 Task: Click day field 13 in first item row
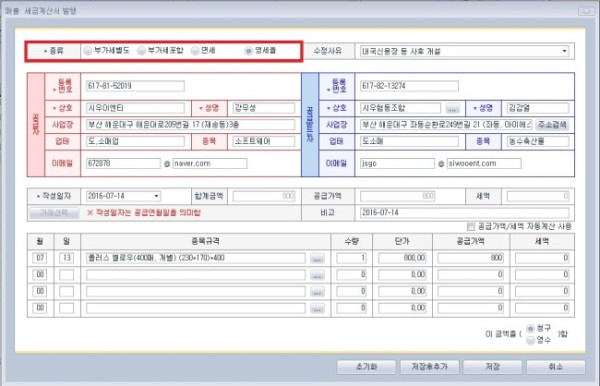click(67, 258)
